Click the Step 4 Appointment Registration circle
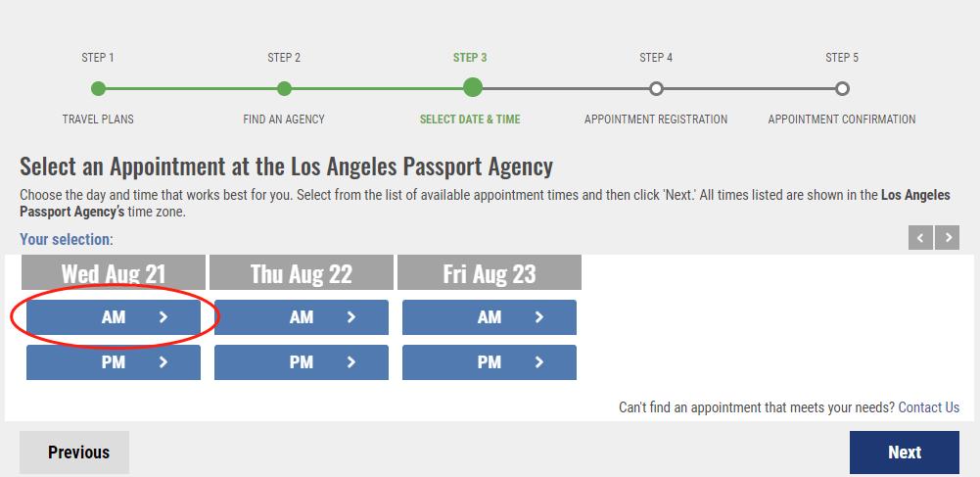The width and height of the screenshot is (980, 477). [656, 89]
